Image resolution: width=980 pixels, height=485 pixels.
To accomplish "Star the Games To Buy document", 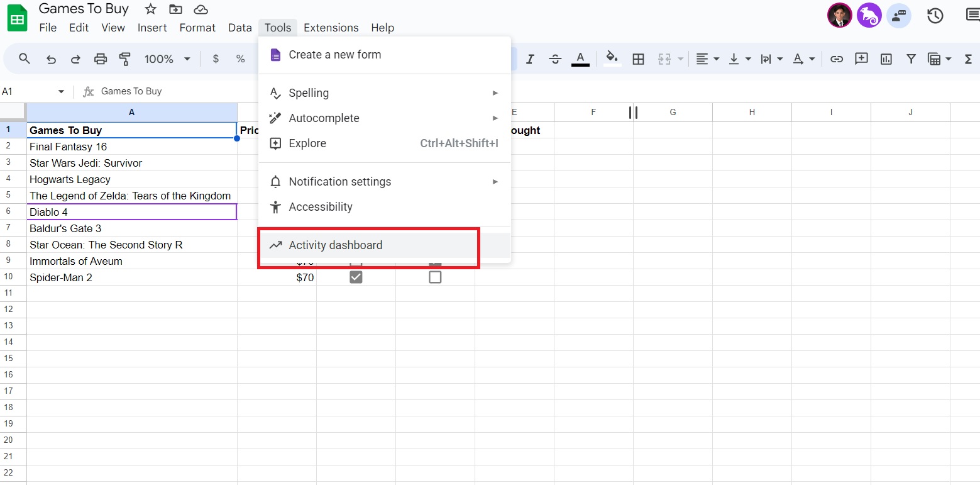I will (x=150, y=9).
